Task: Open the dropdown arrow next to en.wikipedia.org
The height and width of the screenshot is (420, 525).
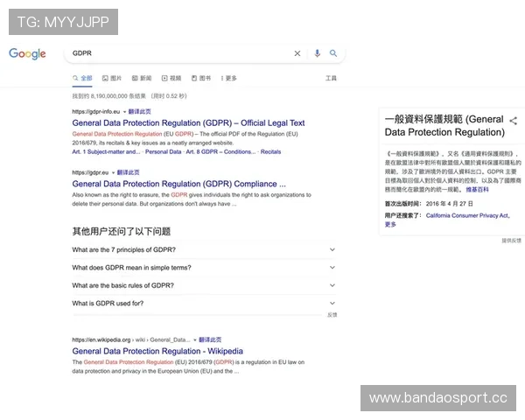Action: 195,340
